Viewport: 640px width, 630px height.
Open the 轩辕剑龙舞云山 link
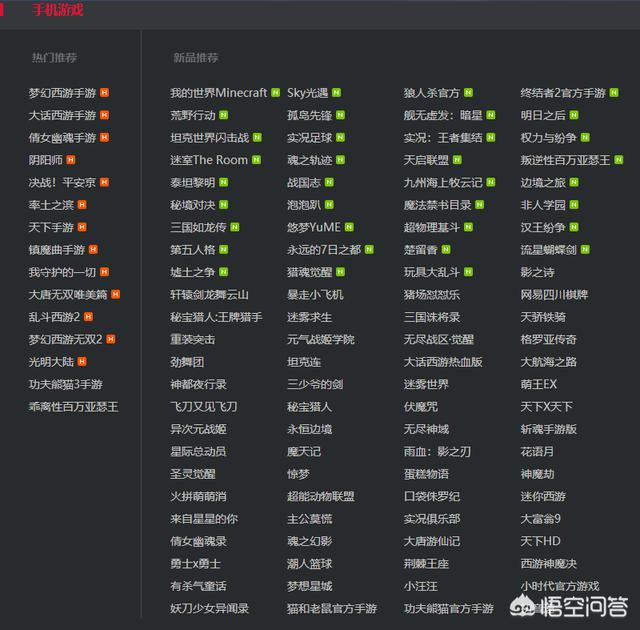pyautogui.click(x=209, y=294)
